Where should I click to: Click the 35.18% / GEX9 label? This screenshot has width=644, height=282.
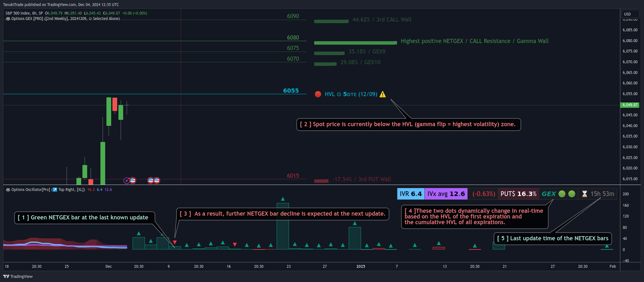tap(367, 52)
